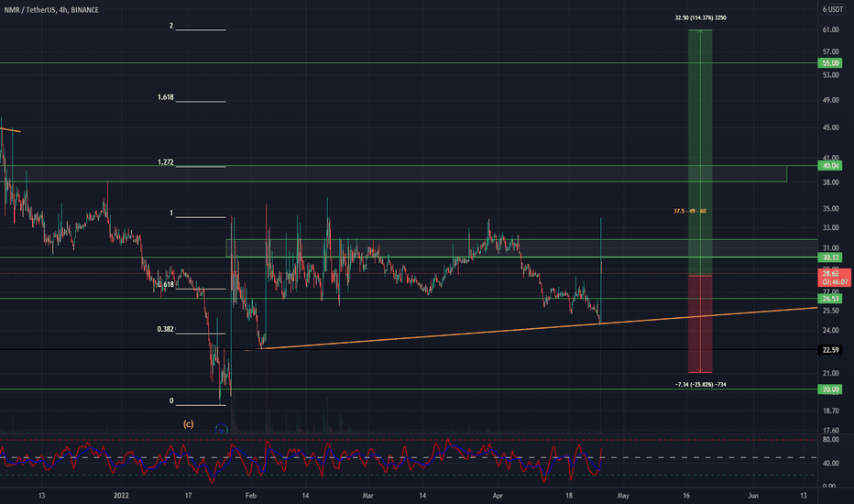Click the -7.34 (-25.82%) -734 loss label
Screen dimensions: 854x504
[700, 385]
